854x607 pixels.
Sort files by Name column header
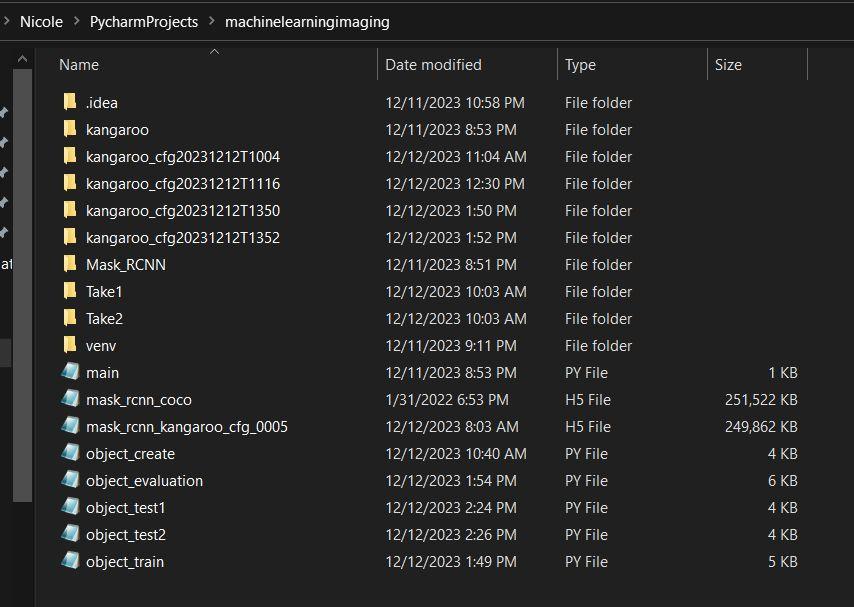pyautogui.click(x=79, y=65)
